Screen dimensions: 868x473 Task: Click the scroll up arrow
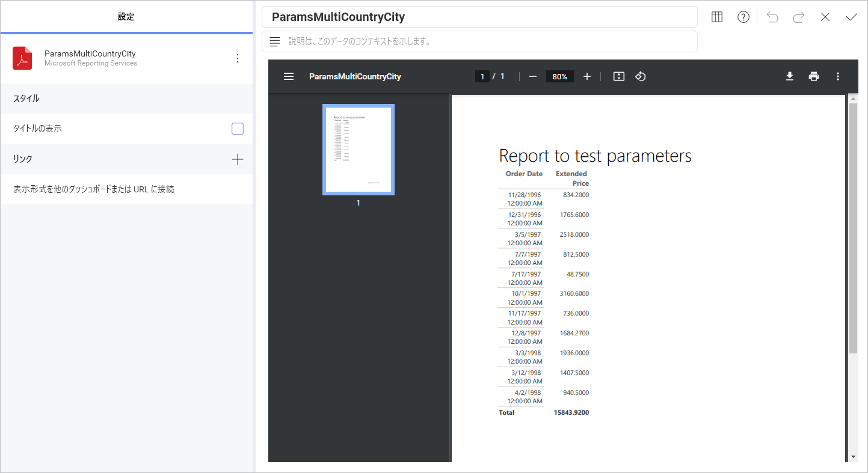853,98
